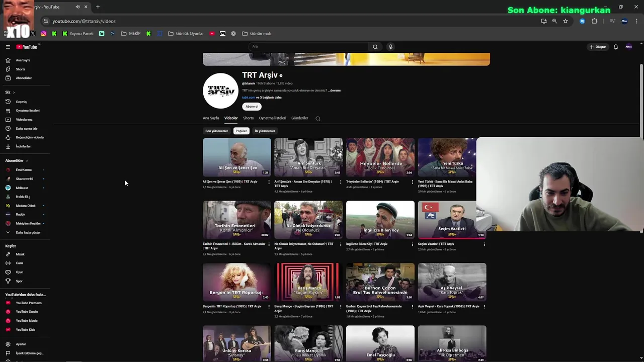Select the Popüler filter chip
644x362 pixels.
click(242, 131)
